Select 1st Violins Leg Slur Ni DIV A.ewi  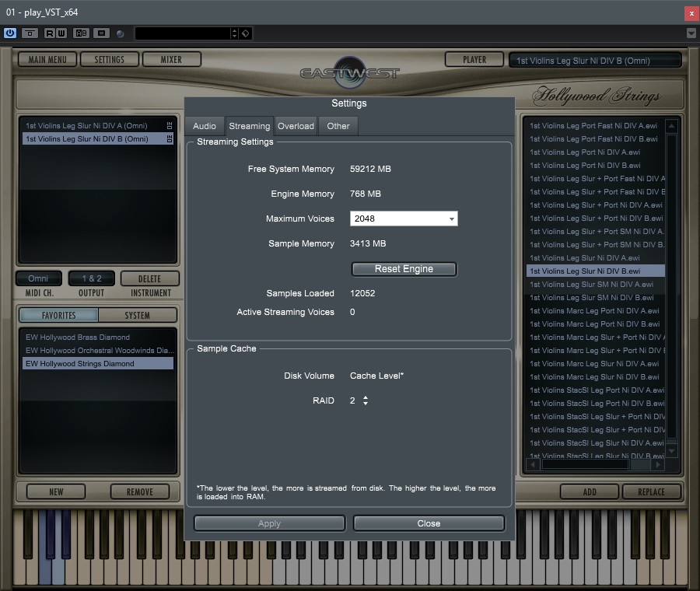click(x=596, y=258)
